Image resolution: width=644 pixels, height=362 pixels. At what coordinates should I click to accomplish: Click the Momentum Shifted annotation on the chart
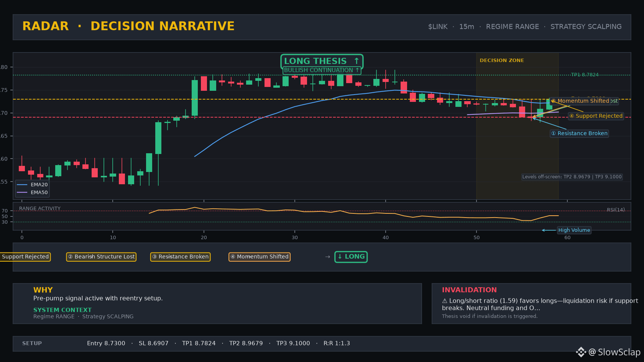pos(580,101)
